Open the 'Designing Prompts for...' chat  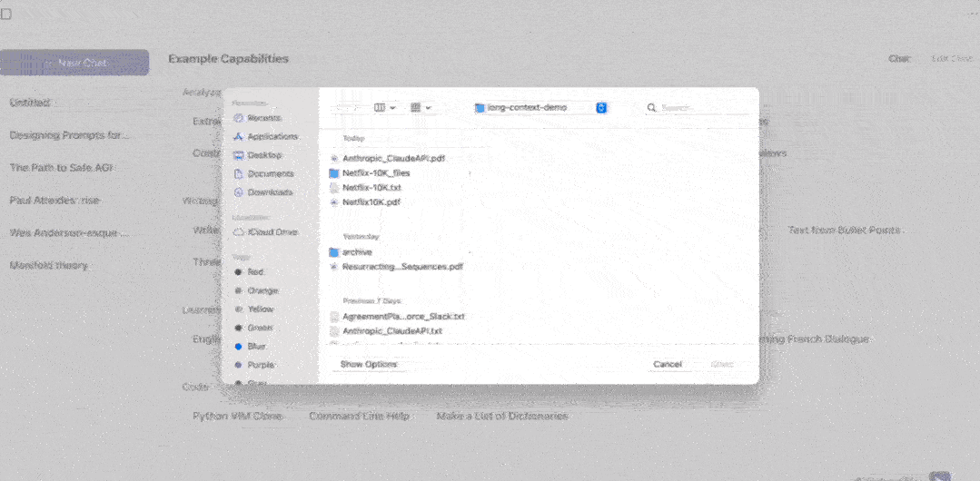(69, 135)
